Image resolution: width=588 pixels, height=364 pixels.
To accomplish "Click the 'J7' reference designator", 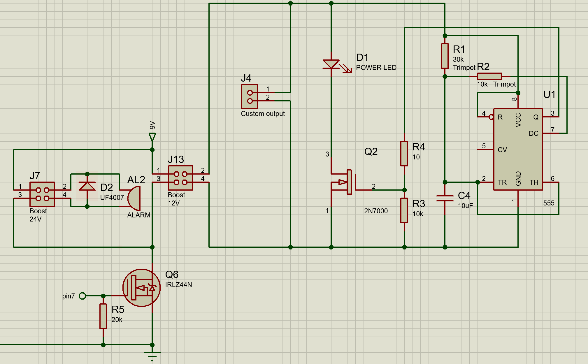I will 35,176.
